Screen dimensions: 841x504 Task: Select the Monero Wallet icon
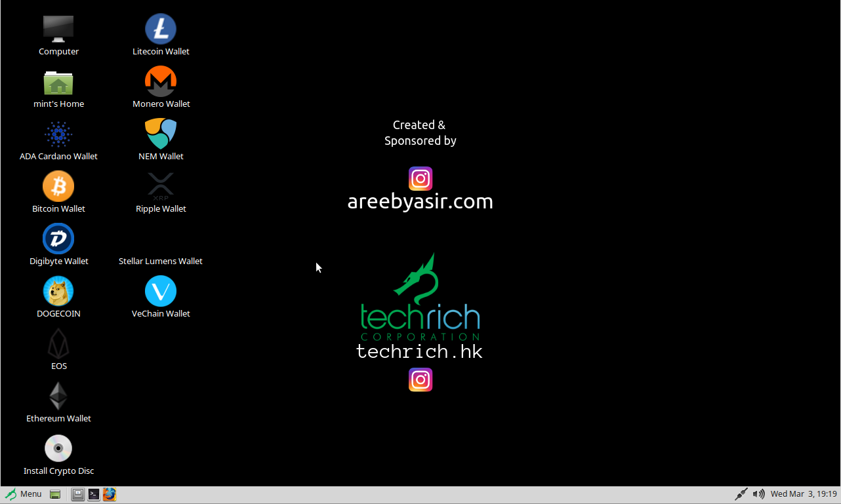point(161,81)
